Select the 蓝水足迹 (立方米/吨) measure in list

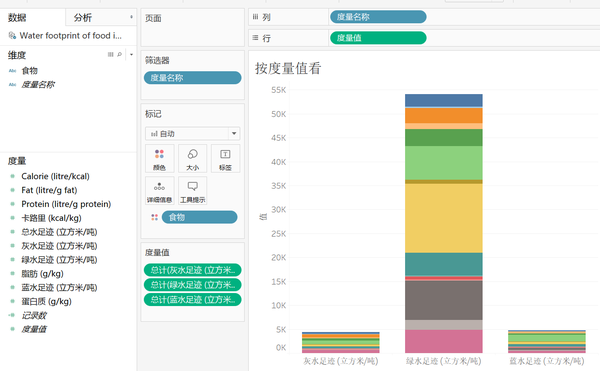point(59,287)
